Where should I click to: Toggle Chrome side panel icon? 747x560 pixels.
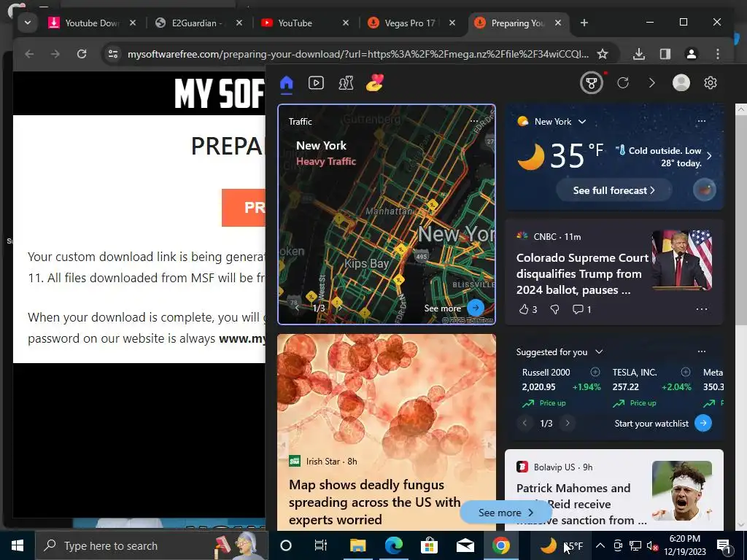point(665,54)
